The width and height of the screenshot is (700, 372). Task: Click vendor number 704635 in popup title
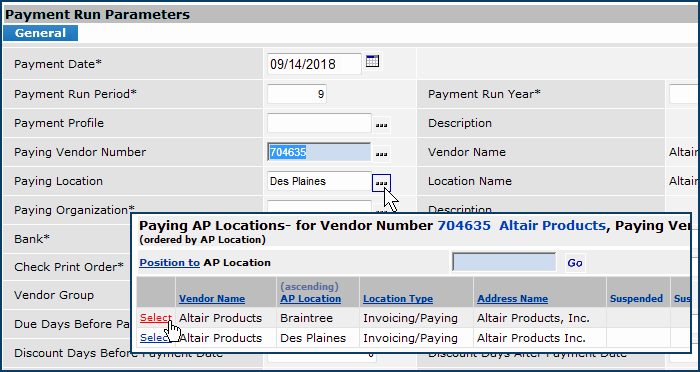(x=463, y=226)
